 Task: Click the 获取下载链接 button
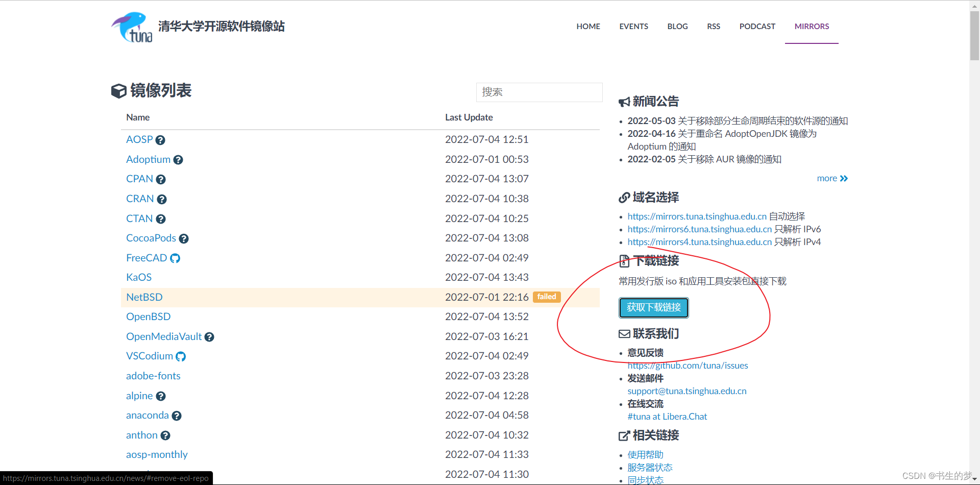click(x=654, y=307)
